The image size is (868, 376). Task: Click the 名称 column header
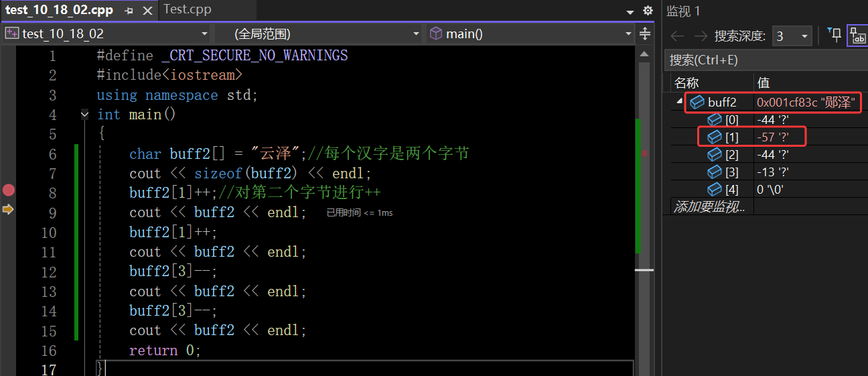click(686, 82)
